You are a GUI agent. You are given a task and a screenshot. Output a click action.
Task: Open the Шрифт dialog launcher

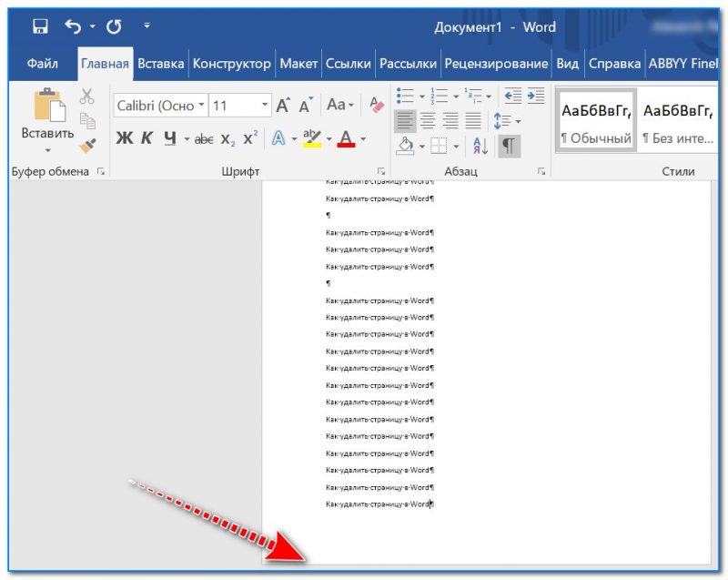click(x=381, y=171)
